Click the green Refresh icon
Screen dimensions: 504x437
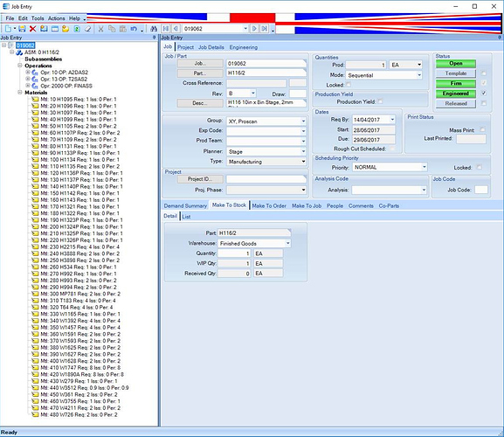click(77, 29)
